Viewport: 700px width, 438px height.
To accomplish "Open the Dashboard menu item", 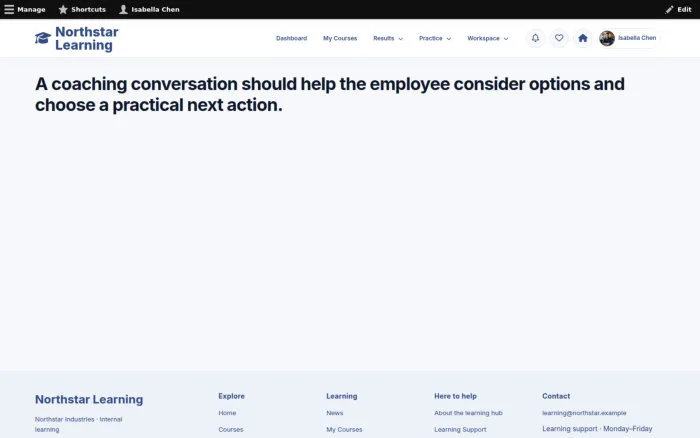I will click(292, 38).
